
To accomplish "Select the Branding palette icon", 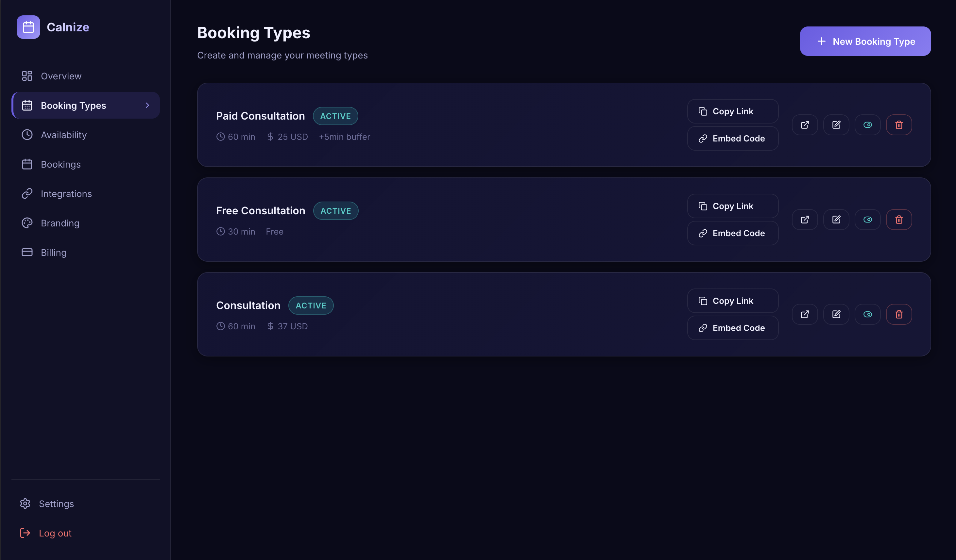I will click(27, 223).
